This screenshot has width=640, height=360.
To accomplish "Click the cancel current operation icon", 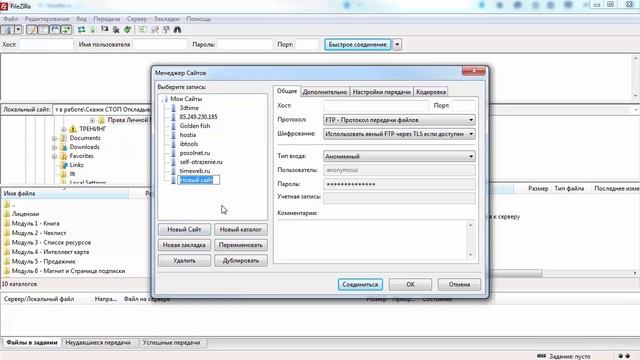I will point(104,30).
